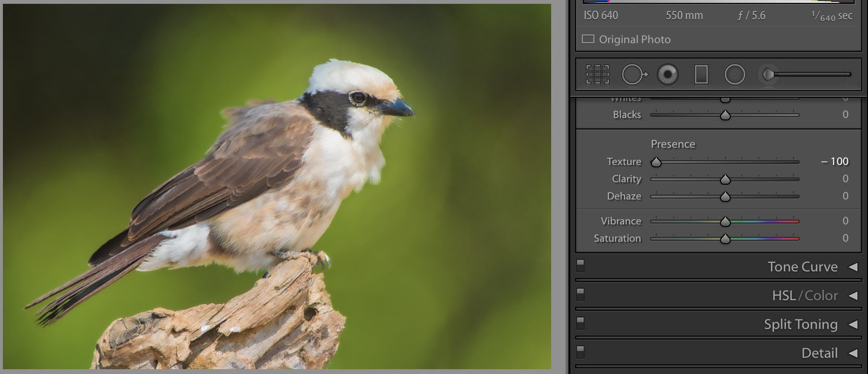This screenshot has height=374, width=868.
Task: Expand the Tone Curve panel triangle
Action: coord(853,267)
